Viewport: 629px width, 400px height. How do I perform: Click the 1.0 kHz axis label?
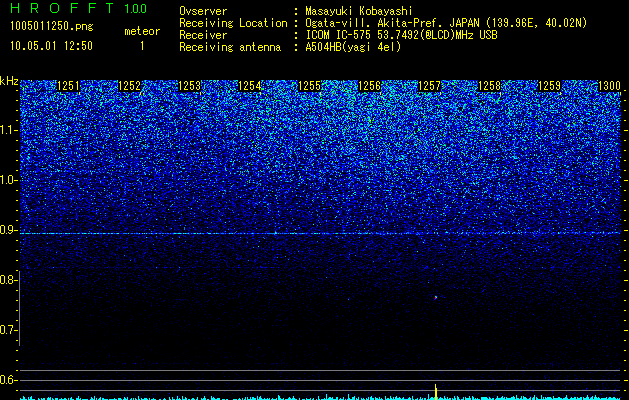8,180
